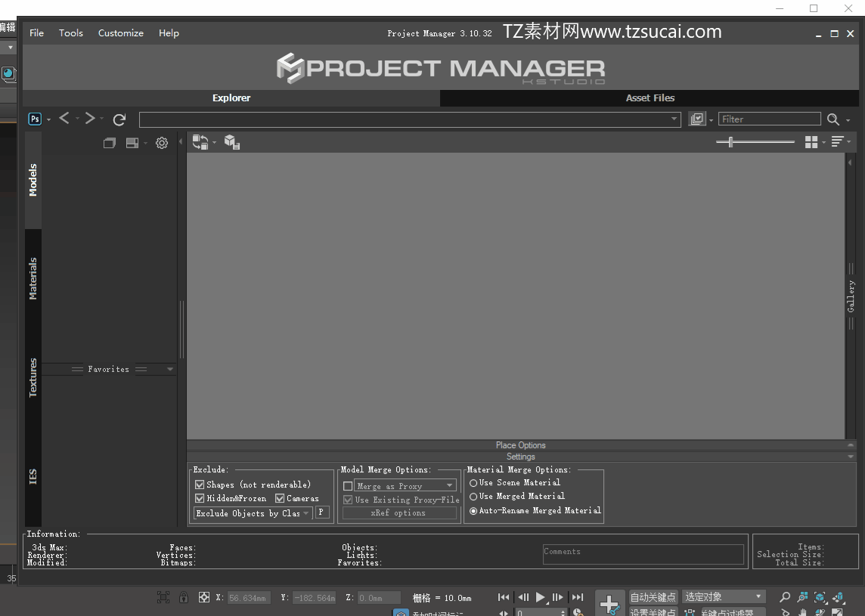Go to start frame in 3ds Max
The image size is (865, 616).
click(x=504, y=596)
